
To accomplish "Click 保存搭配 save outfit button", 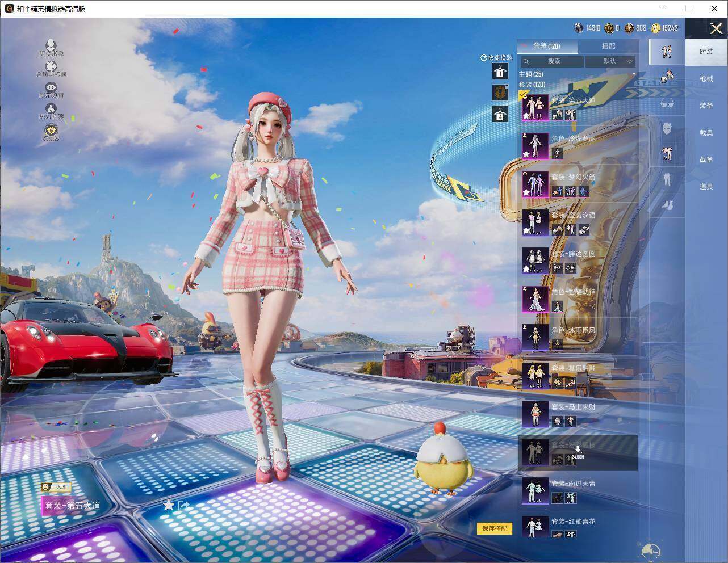I will tap(494, 528).
